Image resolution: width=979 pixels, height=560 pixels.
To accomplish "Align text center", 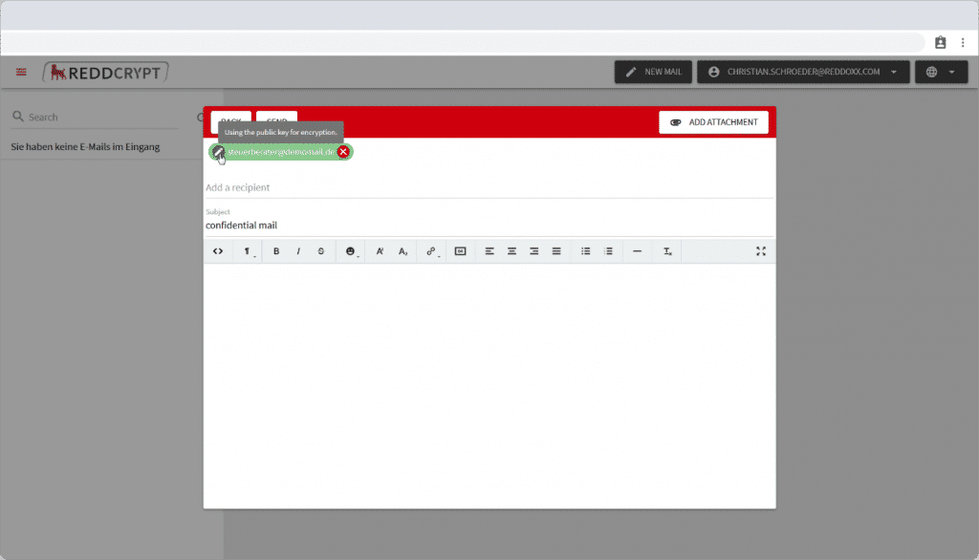I will coord(512,251).
